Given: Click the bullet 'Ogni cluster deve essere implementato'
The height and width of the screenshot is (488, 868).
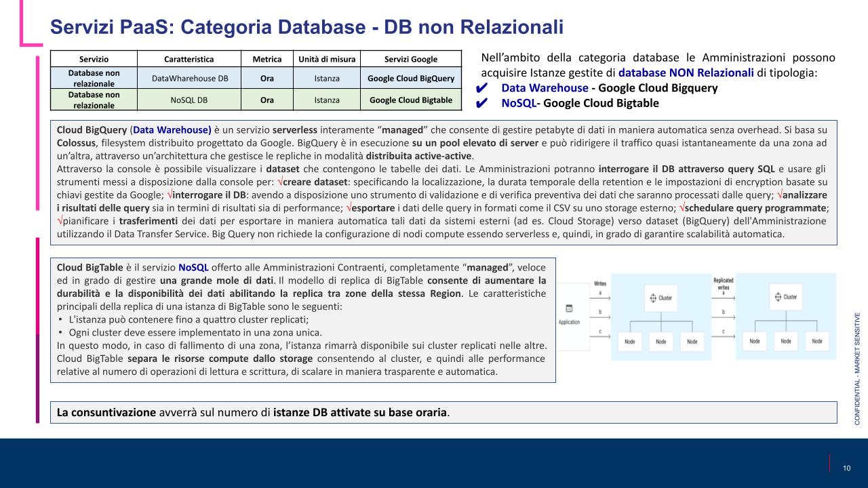Looking at the screenshot, I should (x=195, y=332).
